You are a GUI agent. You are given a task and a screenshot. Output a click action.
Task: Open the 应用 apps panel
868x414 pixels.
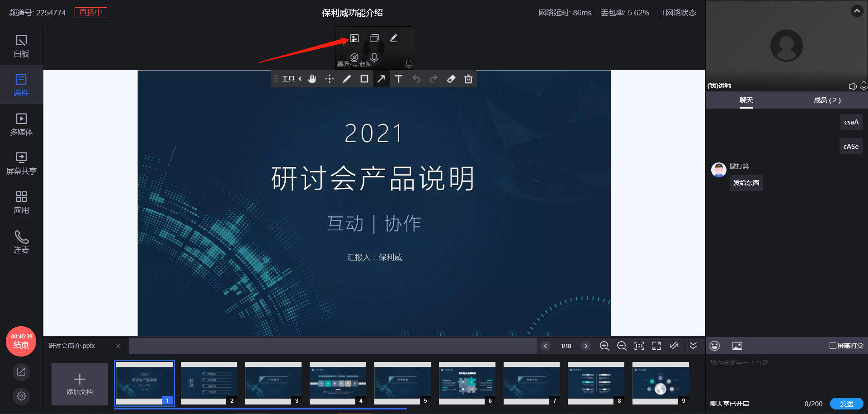click(x=21, y=202)
